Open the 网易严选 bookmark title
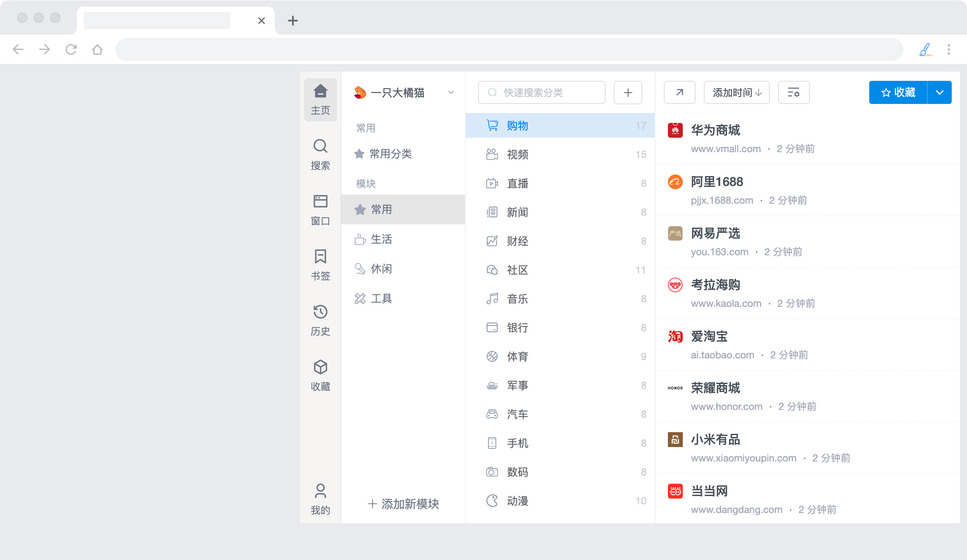 click(715, 233)
